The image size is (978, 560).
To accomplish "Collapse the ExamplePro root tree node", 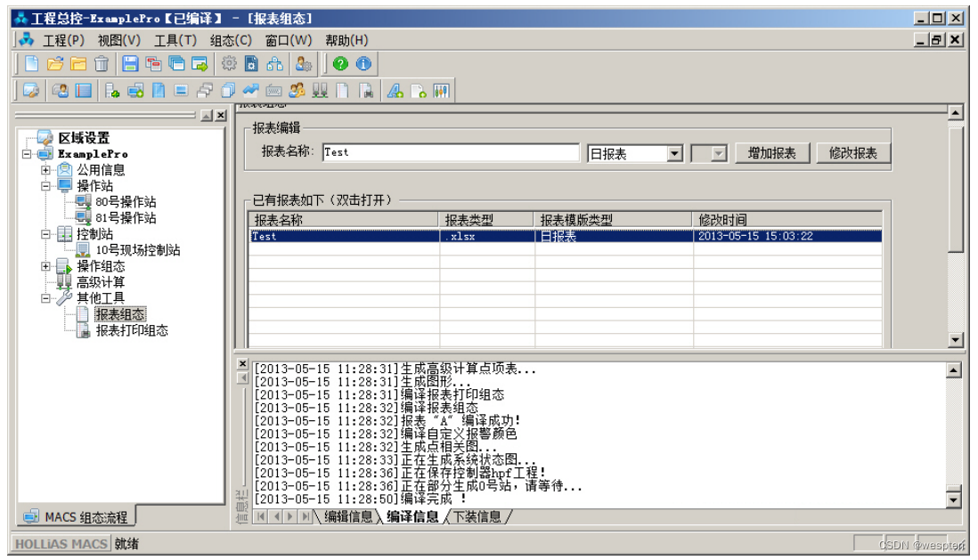I will coord(27,153).
